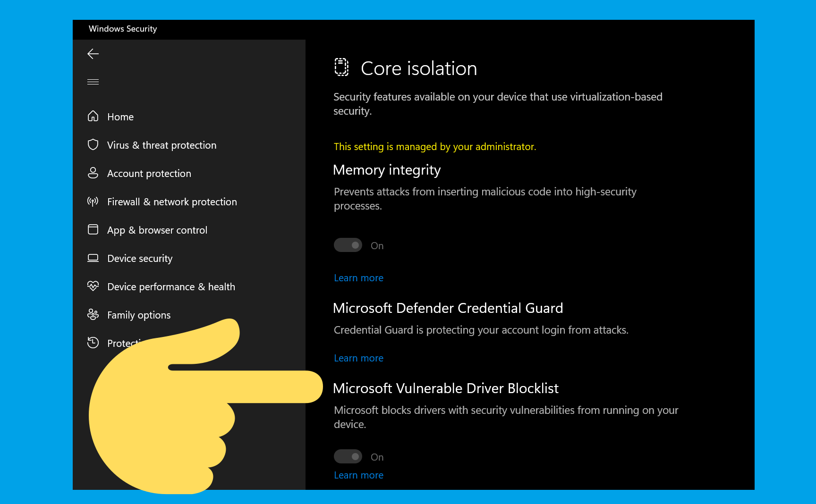Viewport: 816px width, 504px height.
Task: Select Account protection in the sidebar
Action: pos(149,174)
